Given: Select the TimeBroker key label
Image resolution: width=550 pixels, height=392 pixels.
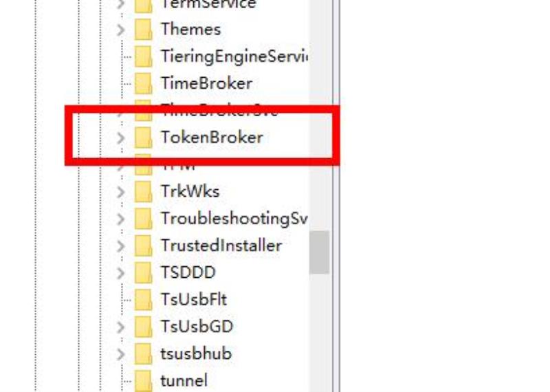Looking at the screenshot, I should [206, 83].
